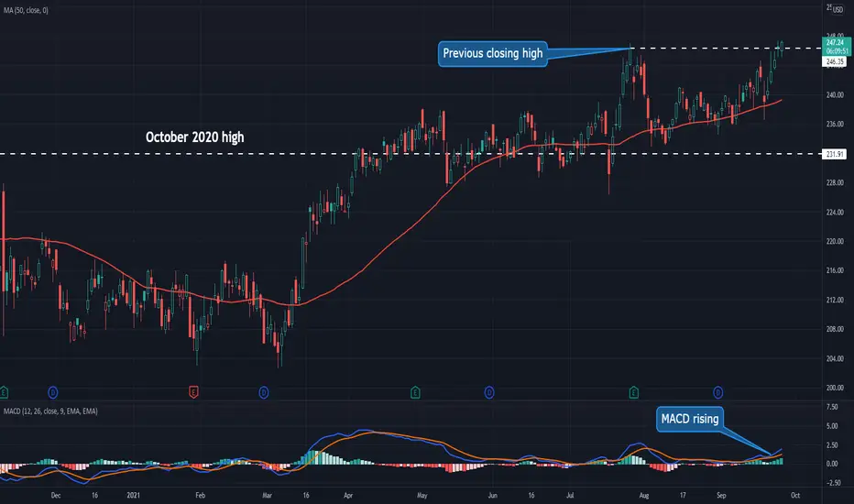The image size is (854, 504).
Task: Click the MACD (12, 26, close, 9) indicator legend
Action: (50, 411)
